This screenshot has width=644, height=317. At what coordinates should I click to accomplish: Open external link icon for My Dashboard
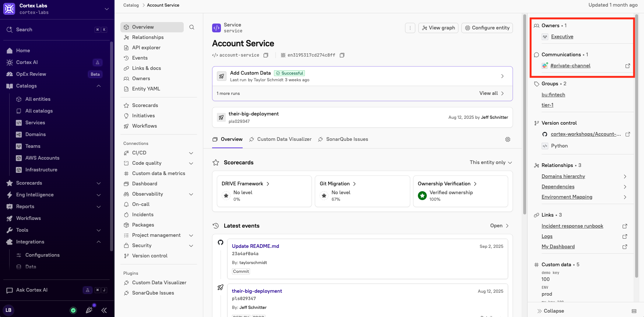click(x=625, y=247)
